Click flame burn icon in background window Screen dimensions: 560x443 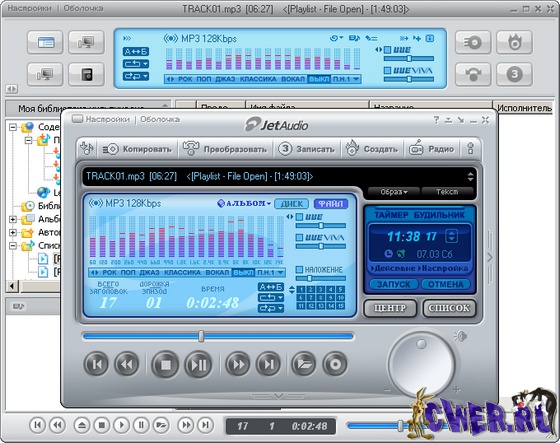514,43
